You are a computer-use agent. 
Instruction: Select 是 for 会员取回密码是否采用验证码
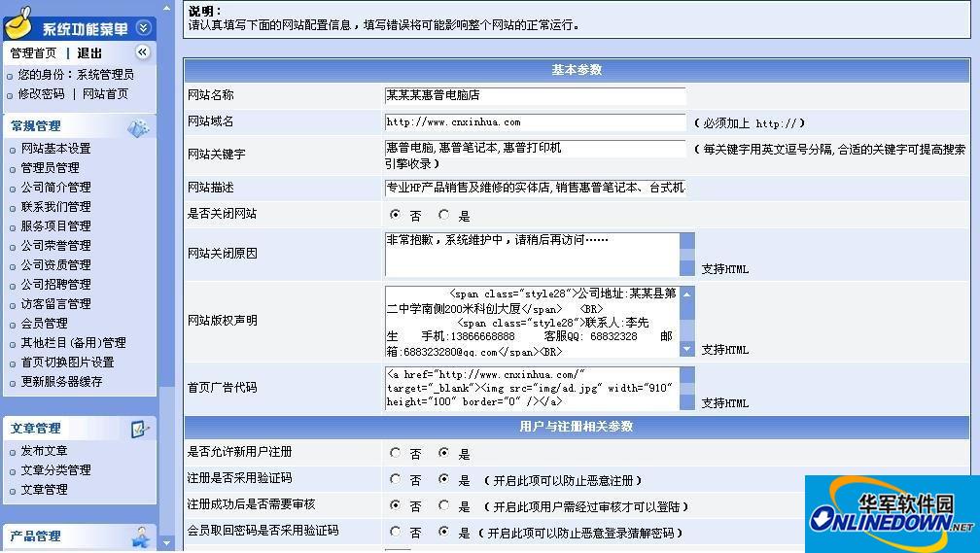(443, 531)
